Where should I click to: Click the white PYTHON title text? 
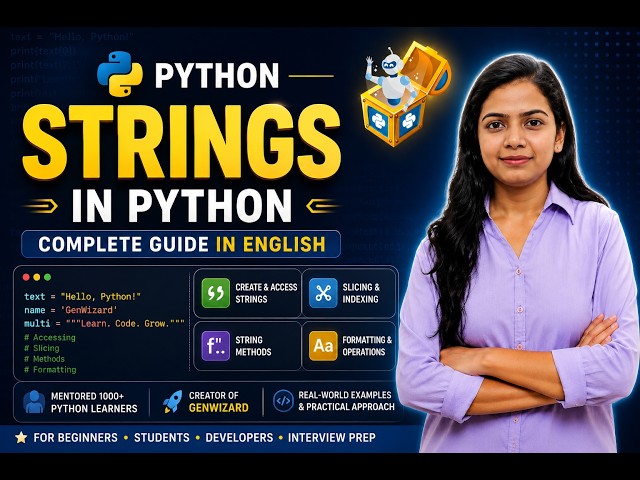pos(217,76)
